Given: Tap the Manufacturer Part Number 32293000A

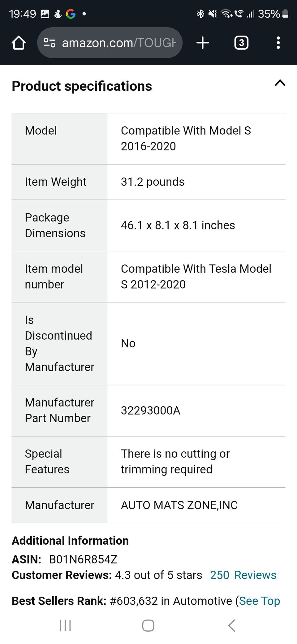Looking at the screenshot, I should click(x=151, y=411).
